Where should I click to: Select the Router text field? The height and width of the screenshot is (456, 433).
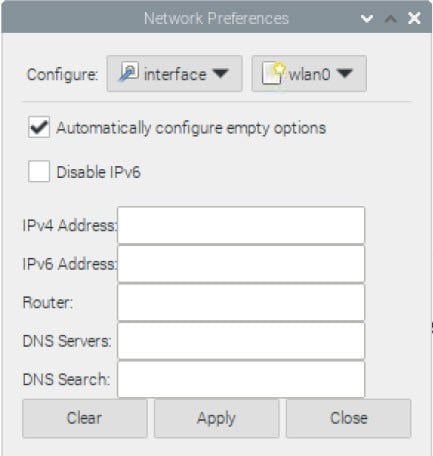pyautogui.click(x=241, y=303)
